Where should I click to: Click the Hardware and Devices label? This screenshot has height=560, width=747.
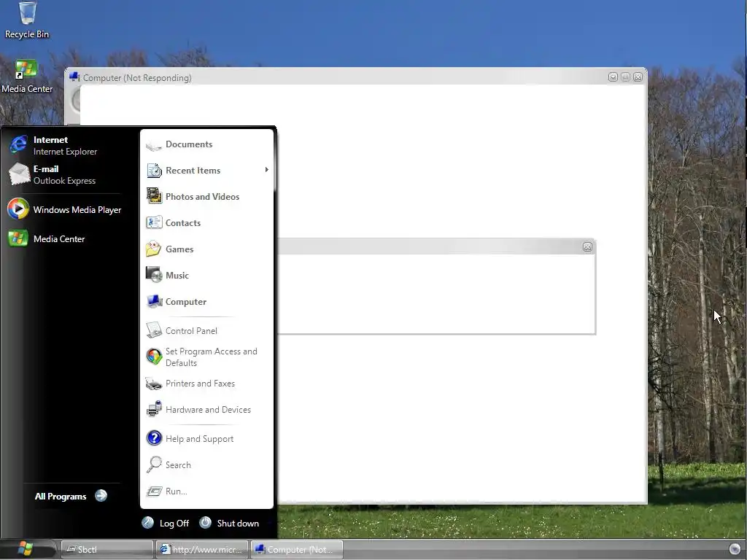[x=208, y=410]
